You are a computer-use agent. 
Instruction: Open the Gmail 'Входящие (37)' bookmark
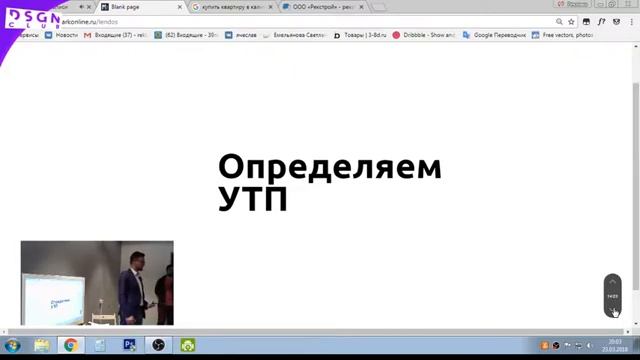tap(116, 36)
